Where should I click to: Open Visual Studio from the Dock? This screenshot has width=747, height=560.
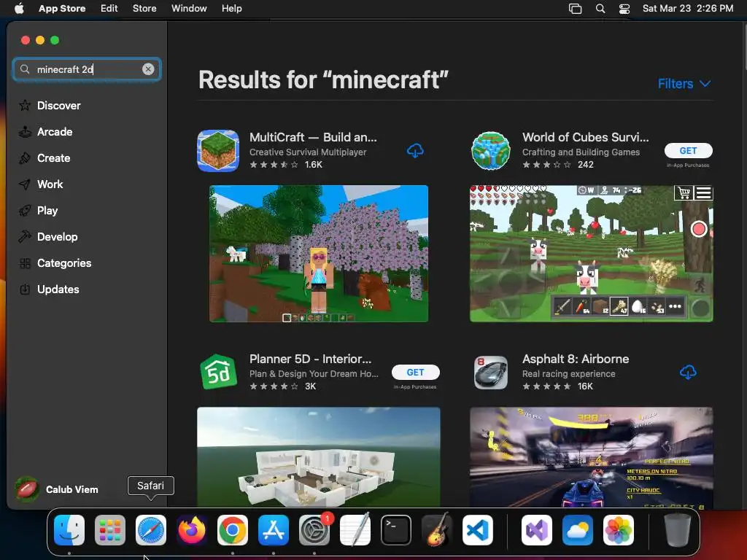(537, 530)
